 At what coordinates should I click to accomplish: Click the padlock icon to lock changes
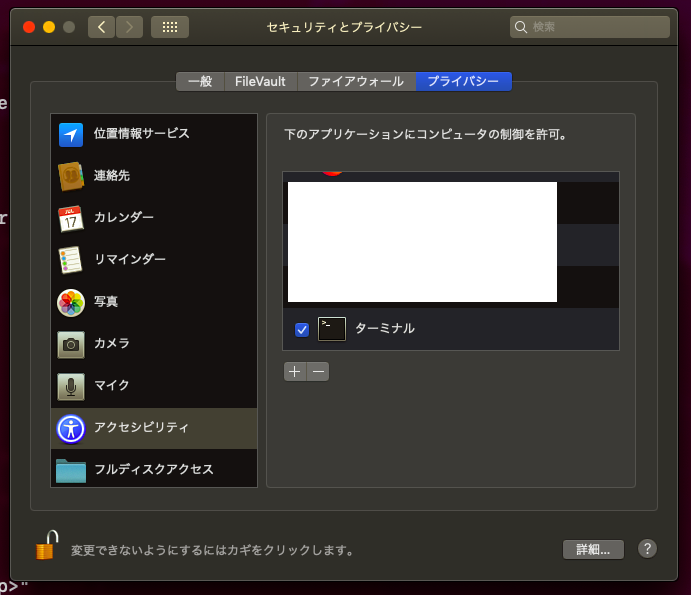click(x=47, y=545)
